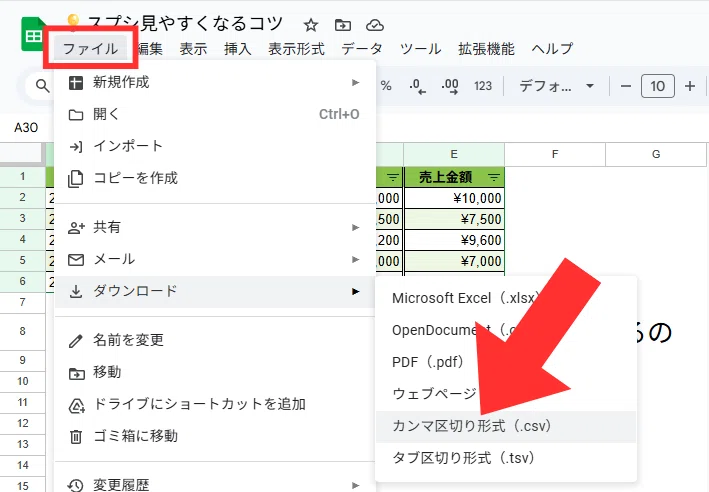Choose 新規作成 from file menu

(215, 82)
